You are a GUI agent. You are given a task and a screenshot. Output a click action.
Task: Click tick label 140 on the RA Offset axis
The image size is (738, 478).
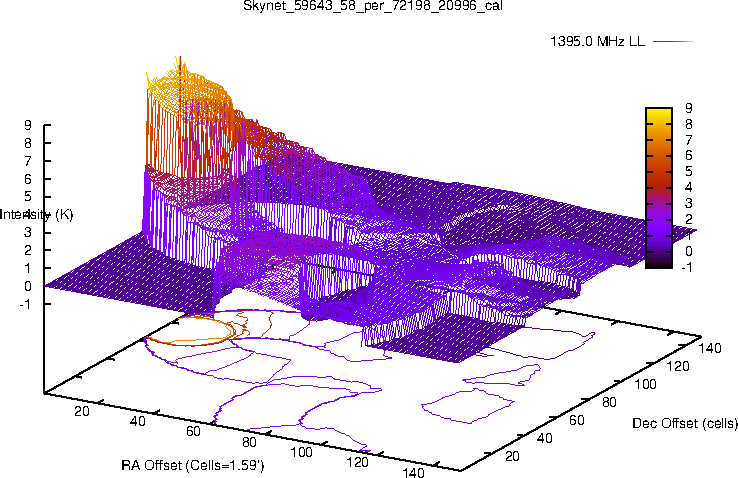413,472
